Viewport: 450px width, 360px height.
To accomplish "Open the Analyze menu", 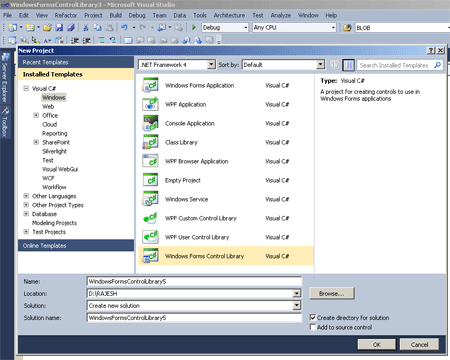I will pyautogui.click(x=281, y=15).
